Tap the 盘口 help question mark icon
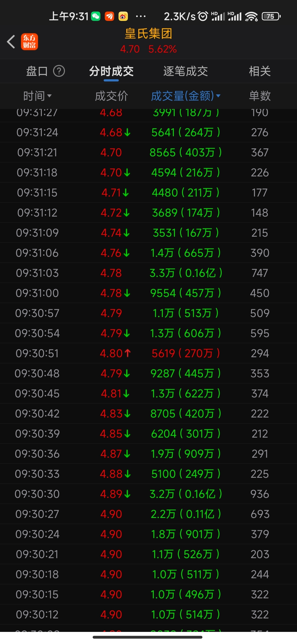This screenshot has width=297, height=644. click(x=59, y=71)
